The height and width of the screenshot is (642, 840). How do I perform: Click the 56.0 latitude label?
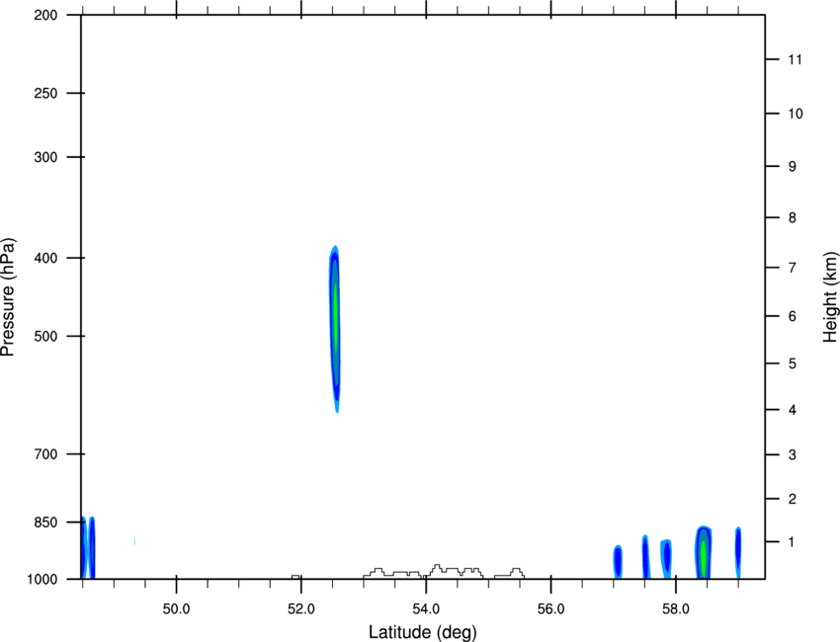[551, 609]
